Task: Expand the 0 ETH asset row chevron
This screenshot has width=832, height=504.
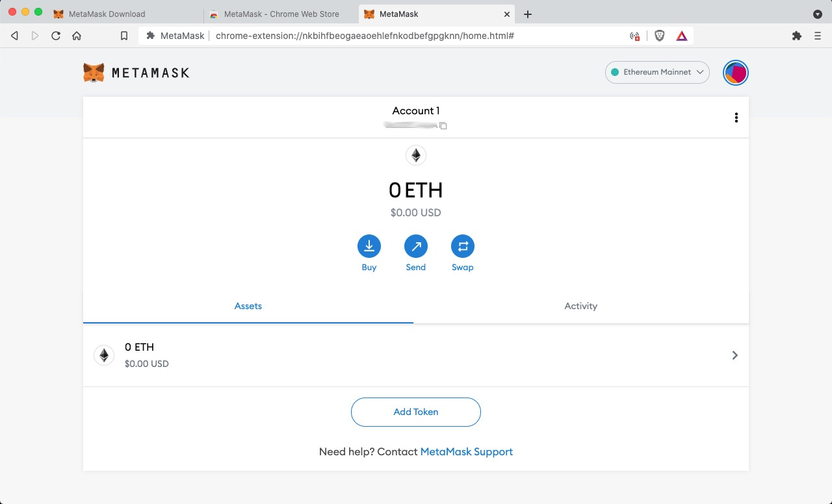Action: [734, 355]
